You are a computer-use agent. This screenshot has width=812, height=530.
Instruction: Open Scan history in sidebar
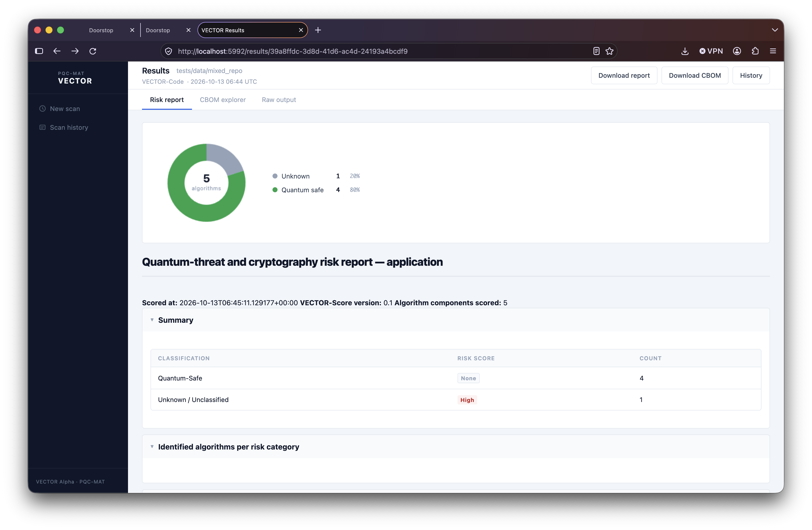click(69, 127)
